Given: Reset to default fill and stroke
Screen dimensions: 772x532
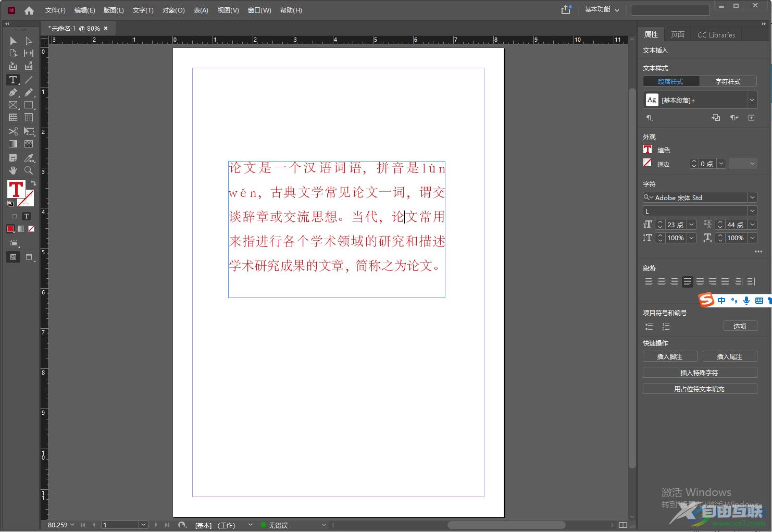Looking at the screenshot, I should (10, 204).
